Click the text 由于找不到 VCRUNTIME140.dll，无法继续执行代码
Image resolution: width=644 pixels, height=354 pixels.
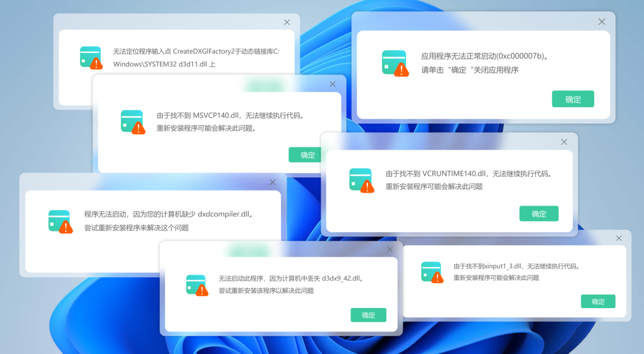point(470,174)
